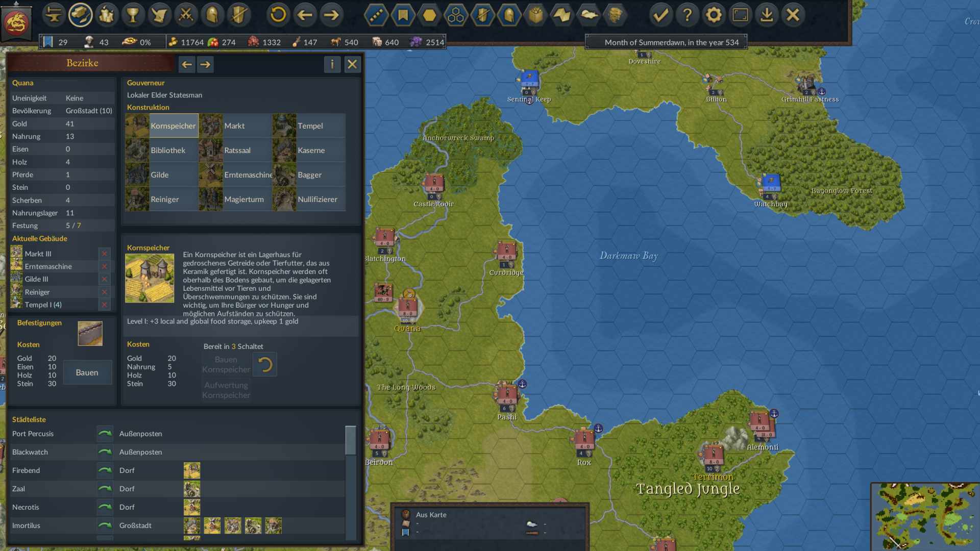
Task: Select Markt in the Konstruktion grid
Action: tap(235, 126)
